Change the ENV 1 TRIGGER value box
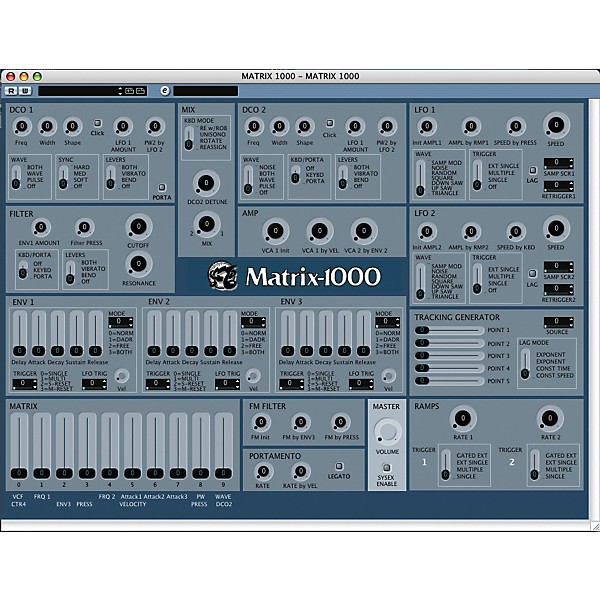Viewport: 600px width, 600px height. pos(25,383)
